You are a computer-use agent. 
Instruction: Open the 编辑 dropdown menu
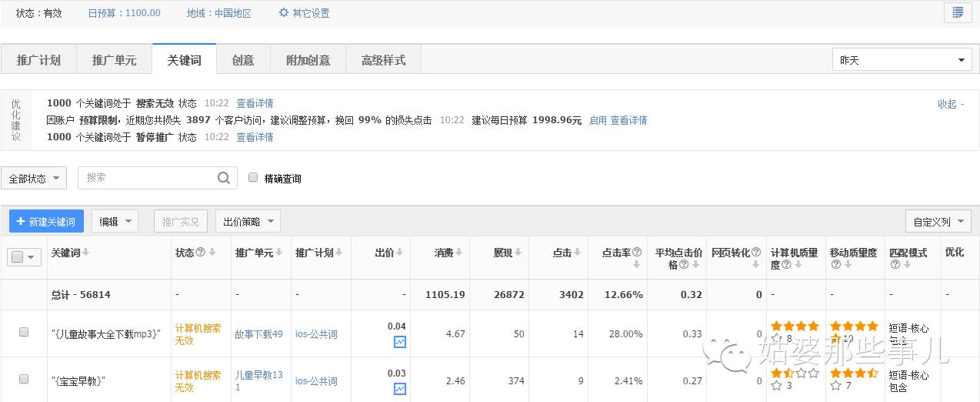[x=115, y=222]
